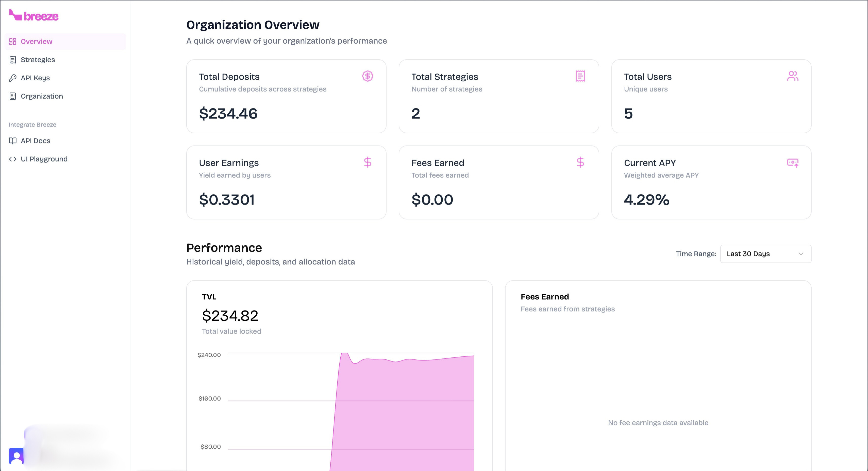Click the Strategies list icon in sidebar
The width and height of the screenshot is (868, 471).
12,60
